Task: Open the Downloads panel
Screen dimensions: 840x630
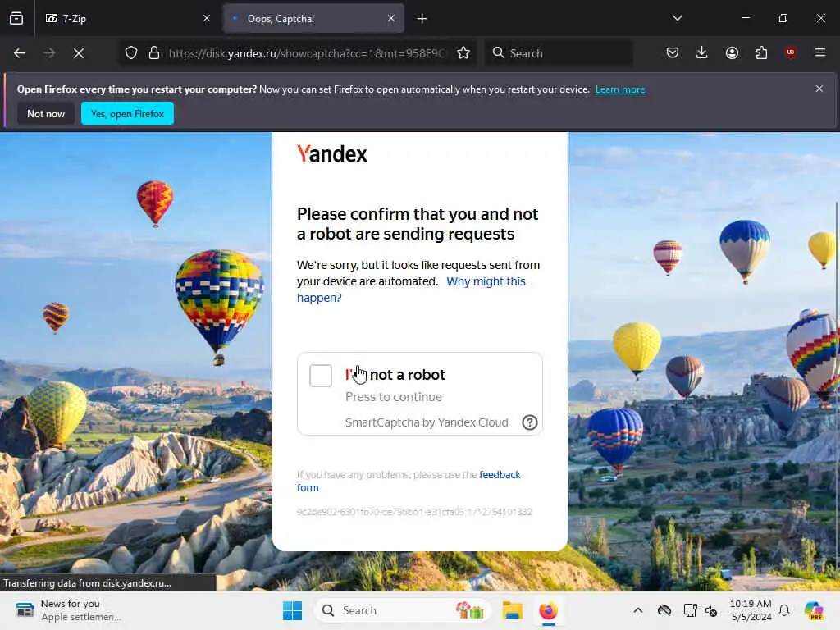Action: [702, 52]
